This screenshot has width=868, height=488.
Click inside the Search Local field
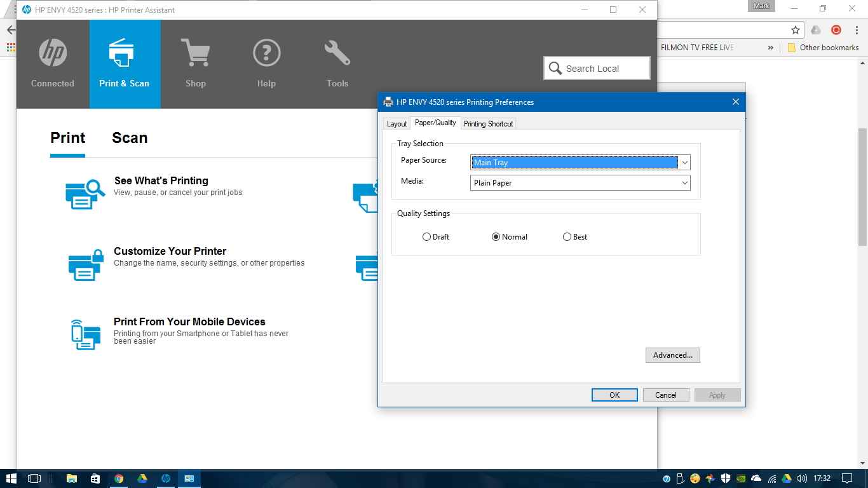pyautogui.click(x=600, y=67)
